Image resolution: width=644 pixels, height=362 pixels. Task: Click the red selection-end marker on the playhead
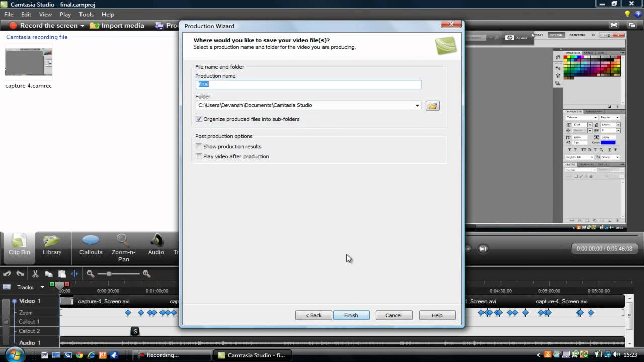[x=67, y=284]
